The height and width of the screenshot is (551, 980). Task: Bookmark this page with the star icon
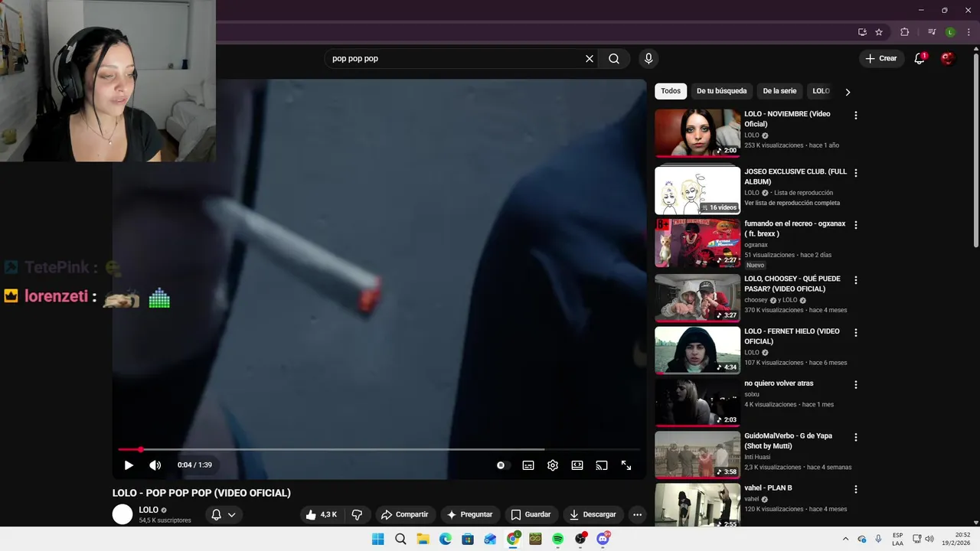879,32
